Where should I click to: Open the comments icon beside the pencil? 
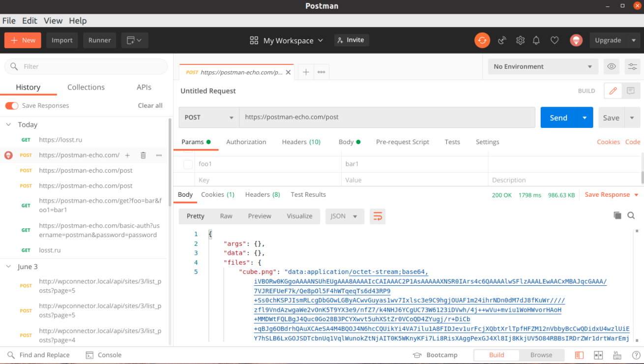[x=631, y=91]
